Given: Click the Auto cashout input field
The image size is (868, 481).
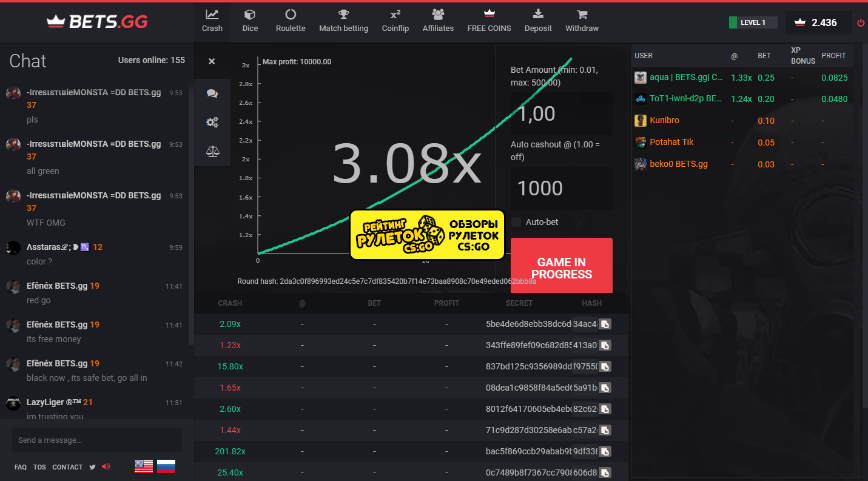Looking at the screenshot, I should (561, 188).
